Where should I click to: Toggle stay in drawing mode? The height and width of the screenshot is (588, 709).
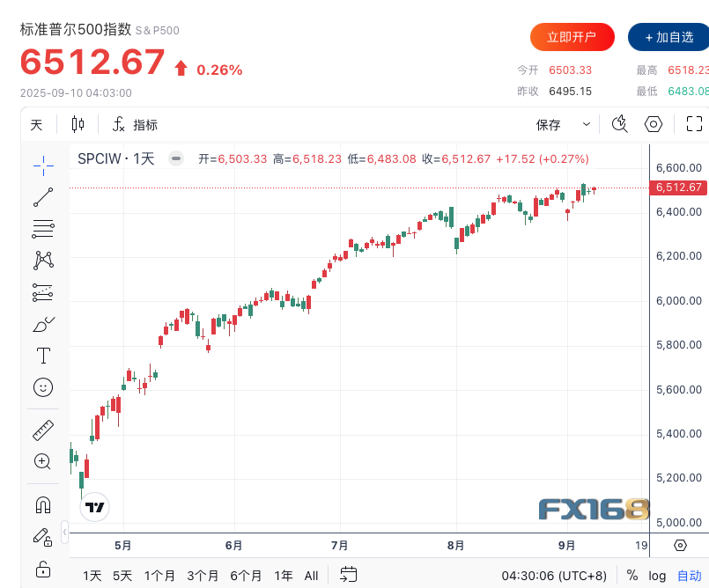43,537
